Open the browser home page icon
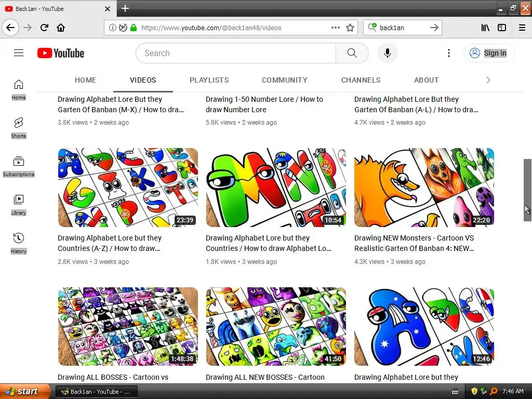Image resolution: width=532 pixels, height=399 pixels. [x=61, y=28]
